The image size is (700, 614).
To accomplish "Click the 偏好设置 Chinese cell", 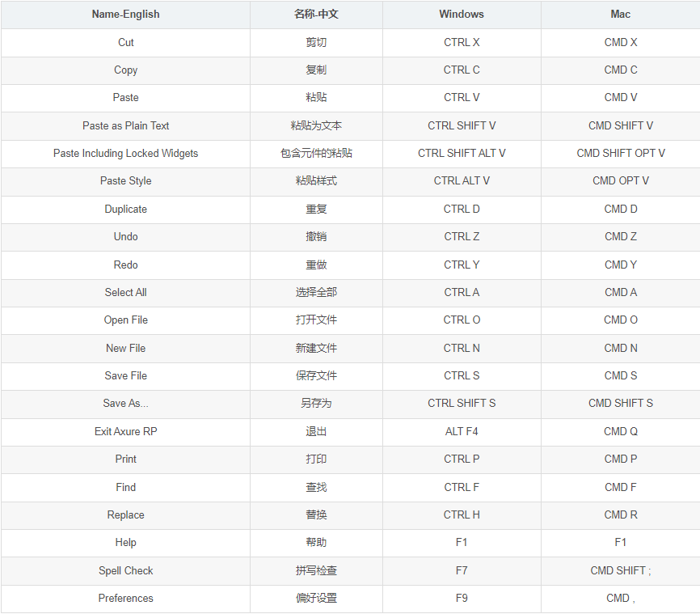I will pyautogui.click(x=316, y=598).
